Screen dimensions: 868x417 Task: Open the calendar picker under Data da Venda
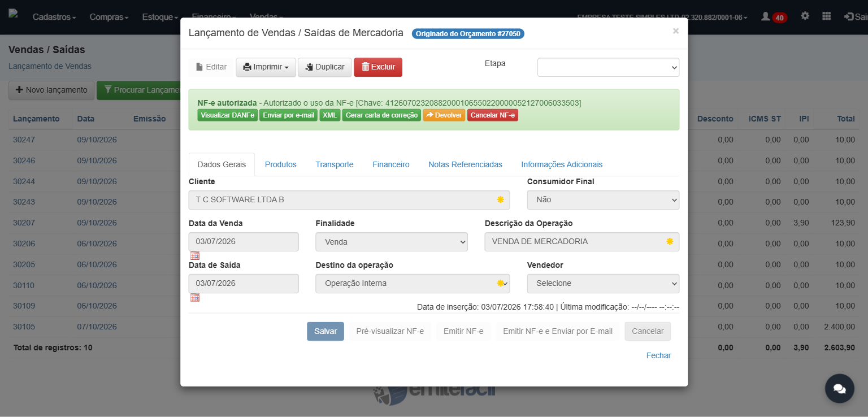point(195,255)
